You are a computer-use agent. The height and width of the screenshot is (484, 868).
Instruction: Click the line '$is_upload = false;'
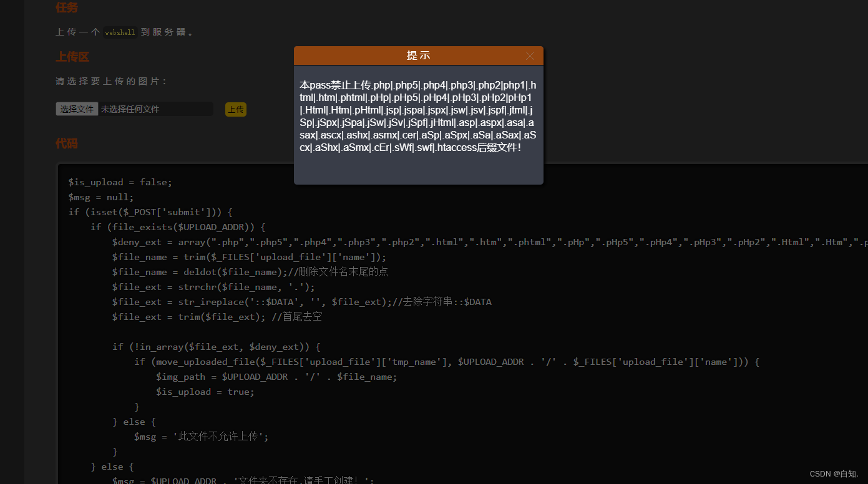click(x=120, y=182)
